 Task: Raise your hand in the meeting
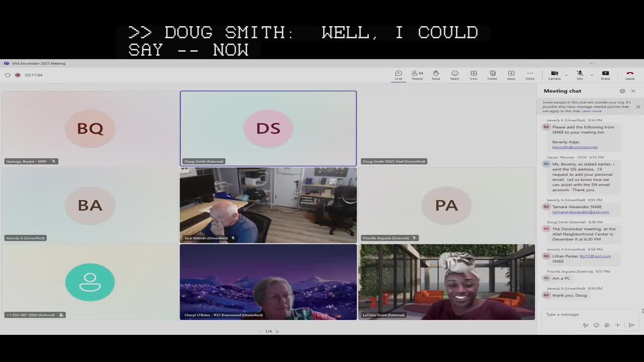click(x=436, y=75)
